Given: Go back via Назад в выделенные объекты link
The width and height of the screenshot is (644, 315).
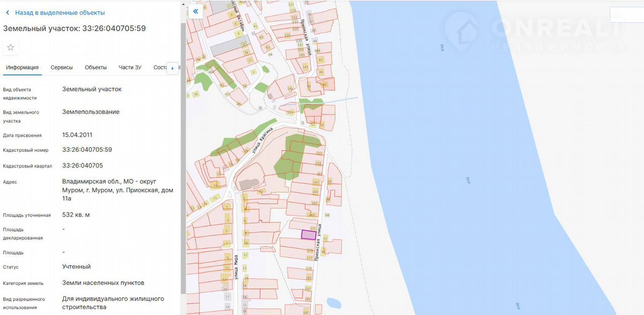Looking at the screenshot, I should (60, 13).
